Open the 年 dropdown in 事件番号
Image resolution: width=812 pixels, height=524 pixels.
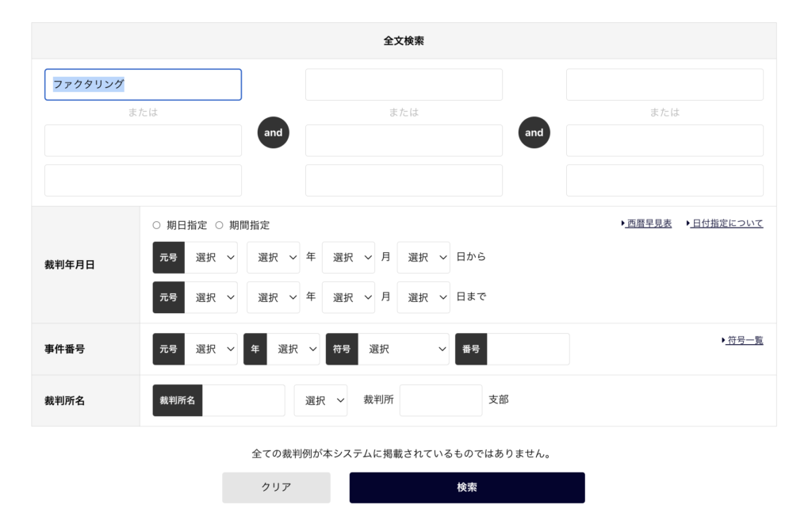pos(293,349)
